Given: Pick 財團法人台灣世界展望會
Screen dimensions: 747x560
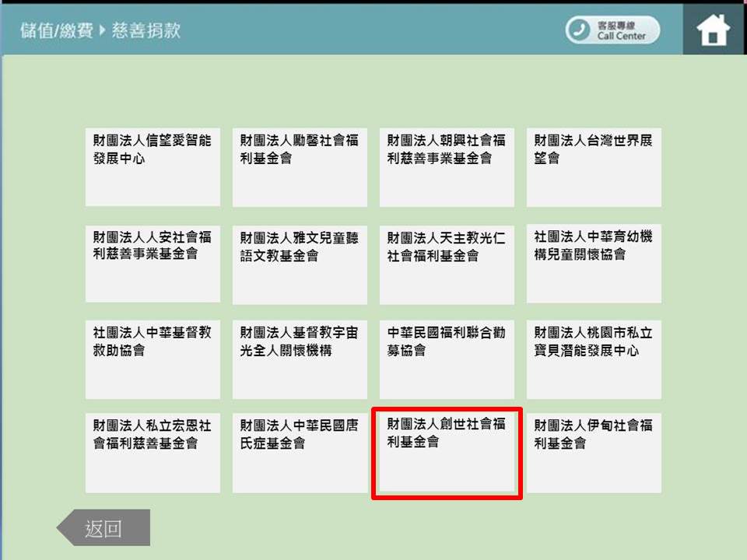Looking at the screenshot, I should click(x=594, y=167).
